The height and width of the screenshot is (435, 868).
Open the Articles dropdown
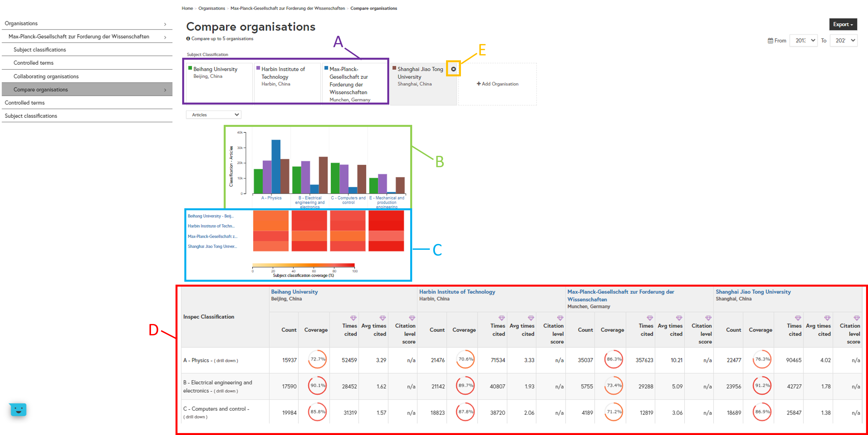tap(214, 115)
